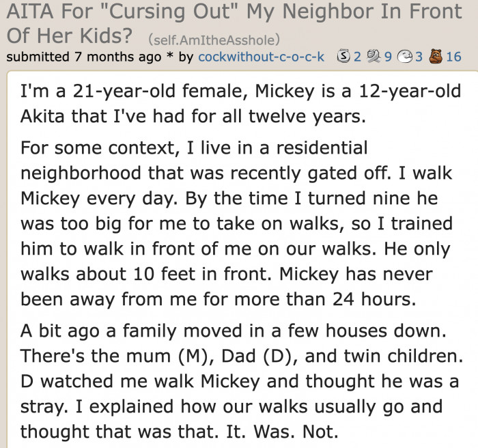
Task: Click the word "Akita" in the post
Action: pyautogui.click(x=42, y=116)
